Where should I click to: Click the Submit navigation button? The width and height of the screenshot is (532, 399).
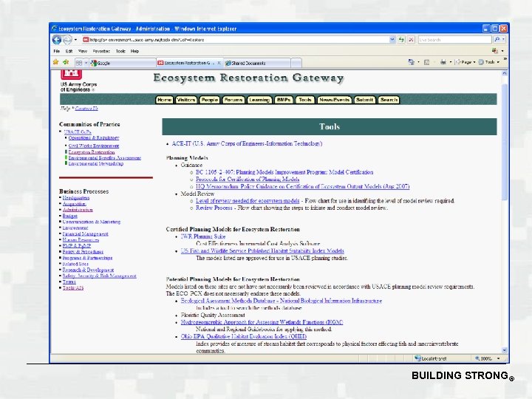(x=365, y=100)
